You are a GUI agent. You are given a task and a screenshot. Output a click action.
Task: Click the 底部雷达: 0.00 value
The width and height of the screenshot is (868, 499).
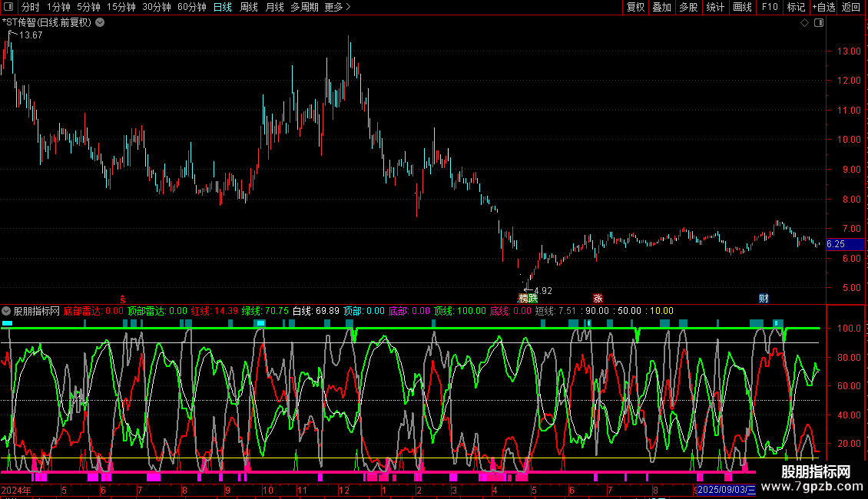click(94, 311)
